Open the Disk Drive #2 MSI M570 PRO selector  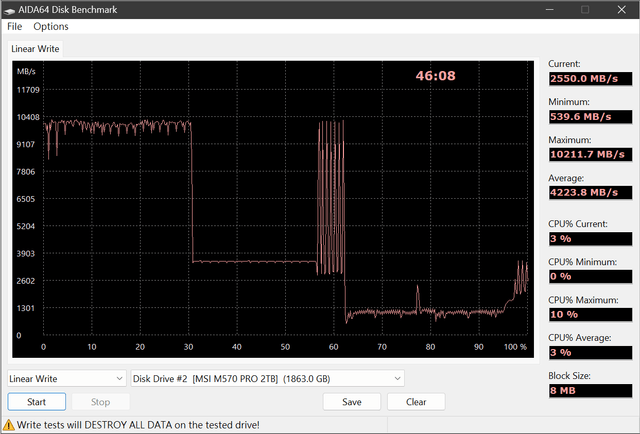pyautogui.click(x=267, y=378)
